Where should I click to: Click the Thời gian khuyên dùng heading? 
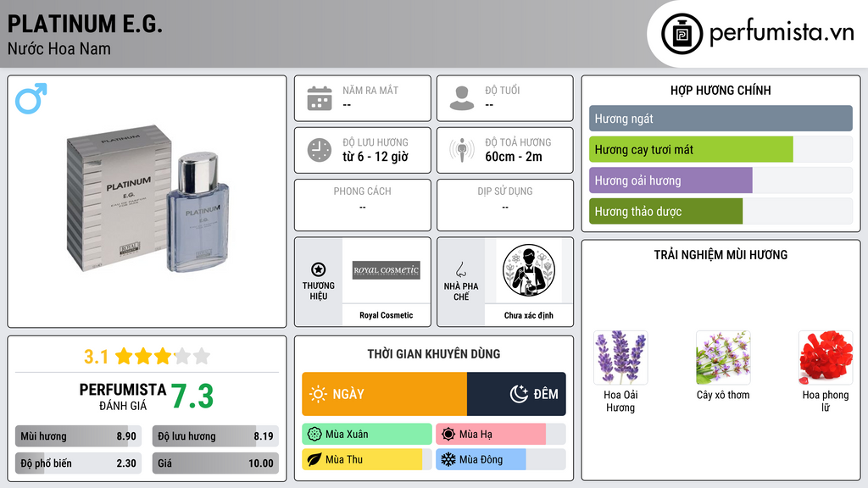(x=434, y=353)
